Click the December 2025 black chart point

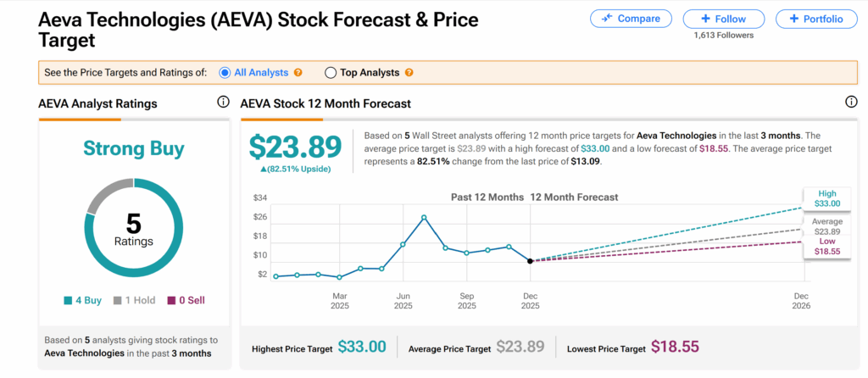click(530, 261)
